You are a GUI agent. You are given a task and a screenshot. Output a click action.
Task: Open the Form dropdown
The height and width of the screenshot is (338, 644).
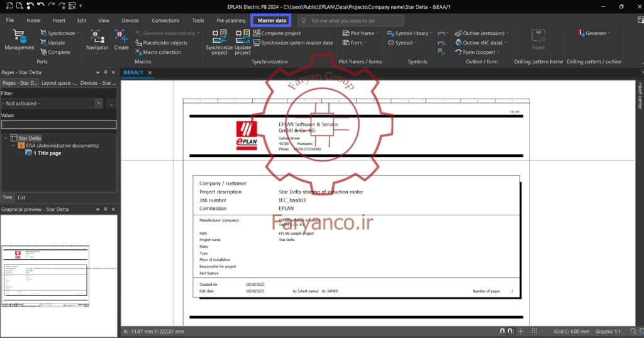tap(355, 43)
